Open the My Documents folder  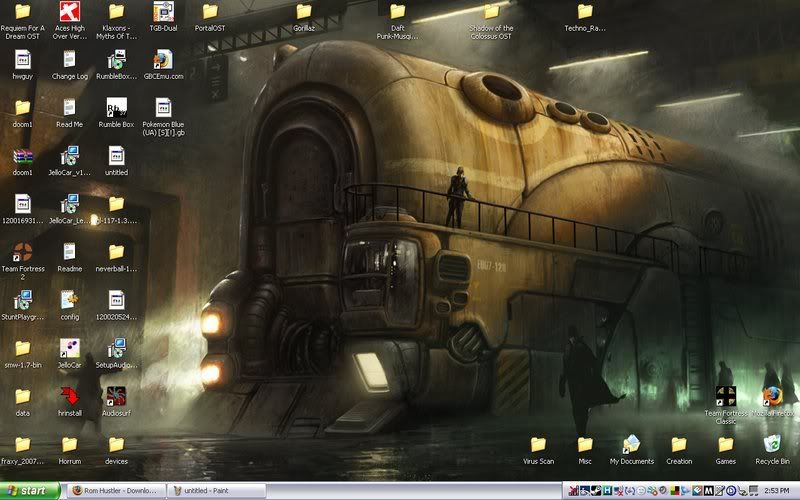(x=631, y=444)
